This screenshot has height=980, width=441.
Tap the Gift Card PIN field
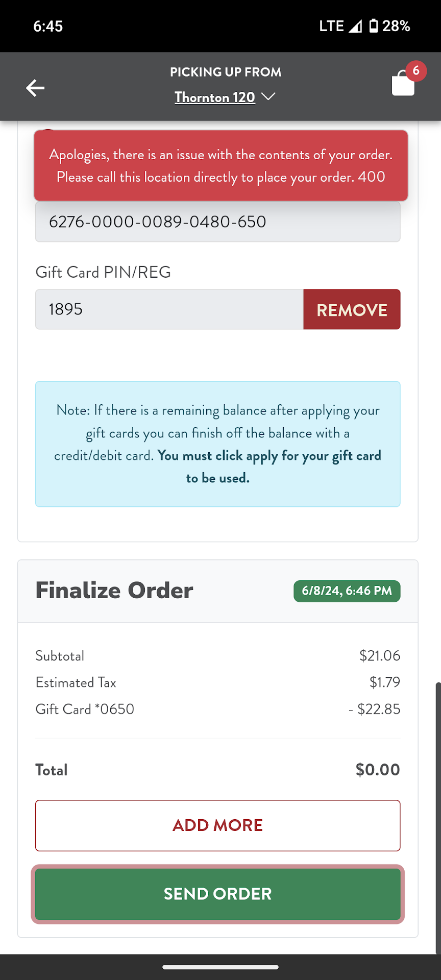[169, 310]
